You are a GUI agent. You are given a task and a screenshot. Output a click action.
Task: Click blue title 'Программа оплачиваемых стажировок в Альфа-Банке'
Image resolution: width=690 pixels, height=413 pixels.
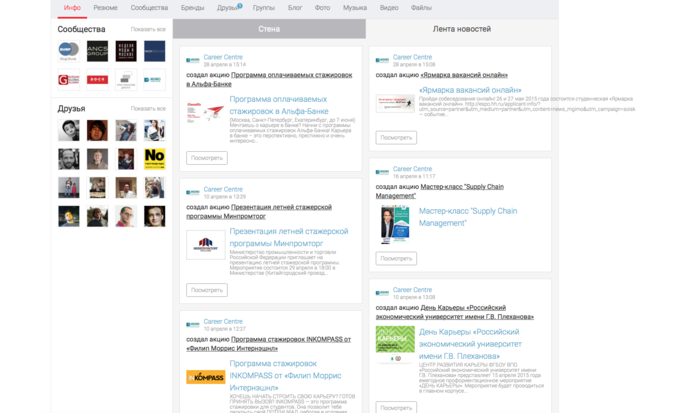tap(279, 106)
